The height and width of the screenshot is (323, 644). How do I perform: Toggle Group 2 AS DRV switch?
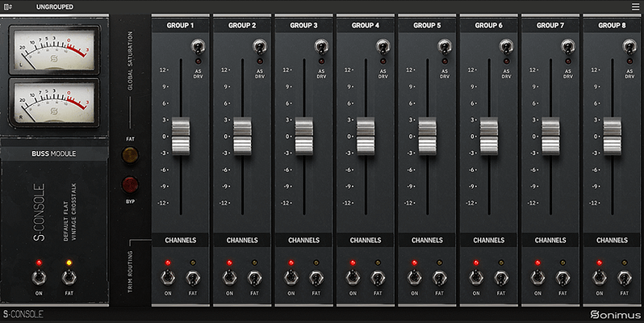pyautogui.click(x=260, y=47)
